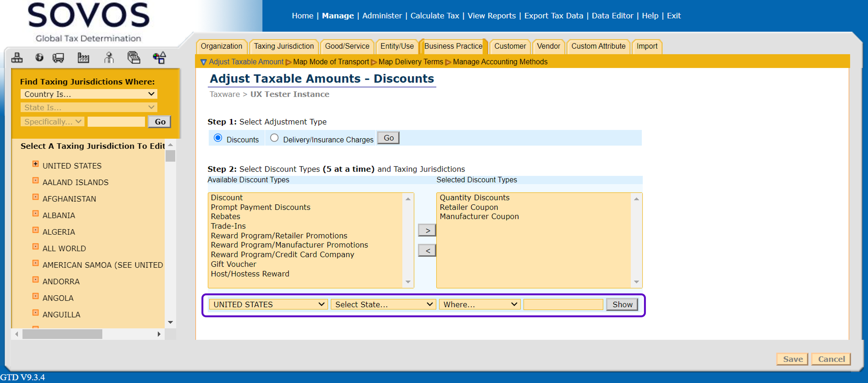
Task: Click the delivery truck icon
Action: (x=58, y=58)
